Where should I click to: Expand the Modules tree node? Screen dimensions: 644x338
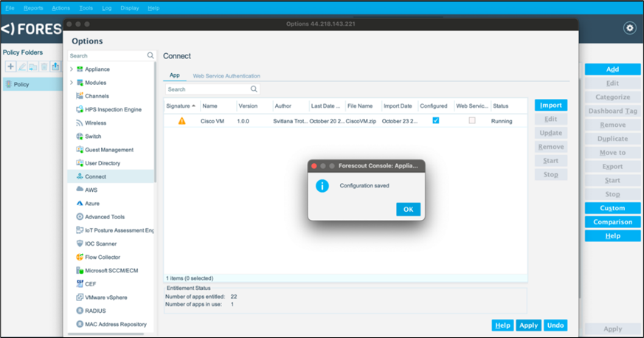point(72,83)
